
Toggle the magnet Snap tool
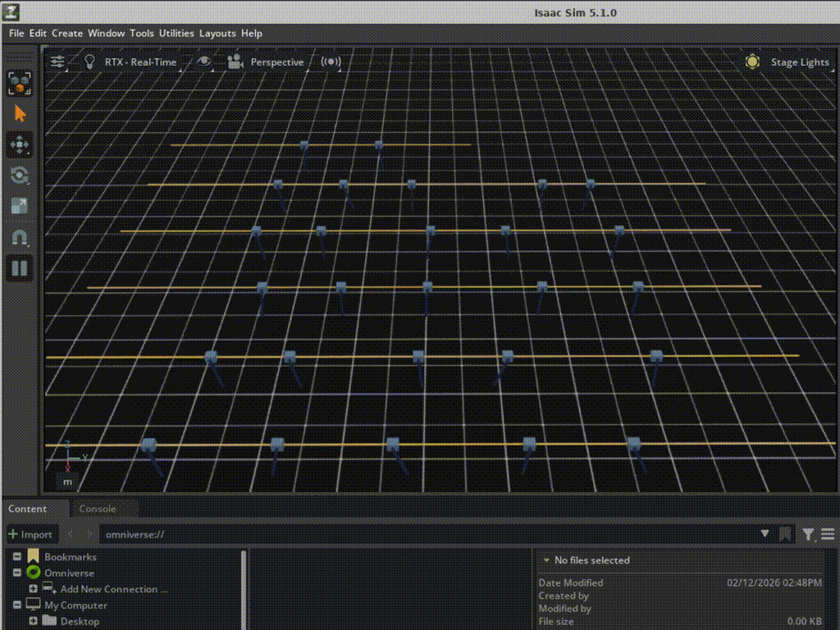20,238
